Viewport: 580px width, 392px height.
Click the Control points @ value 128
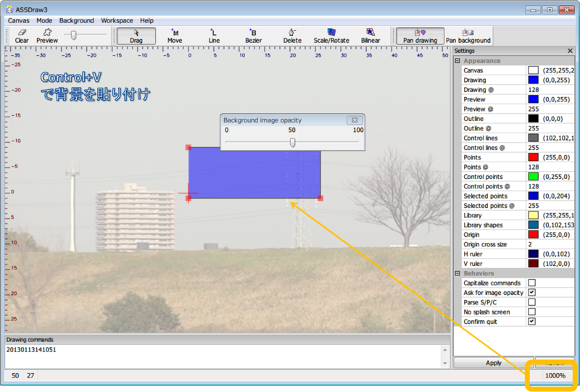(534, 186)
